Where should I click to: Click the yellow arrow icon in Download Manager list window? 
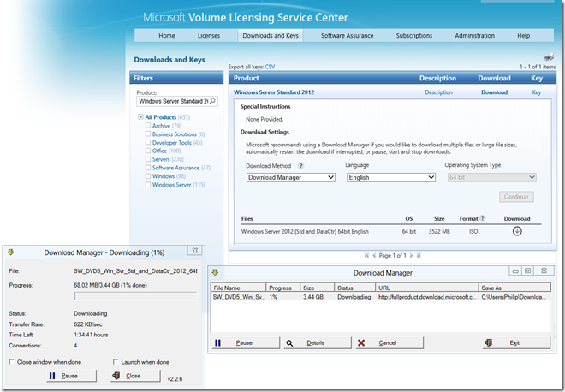(x=215, y=272)
